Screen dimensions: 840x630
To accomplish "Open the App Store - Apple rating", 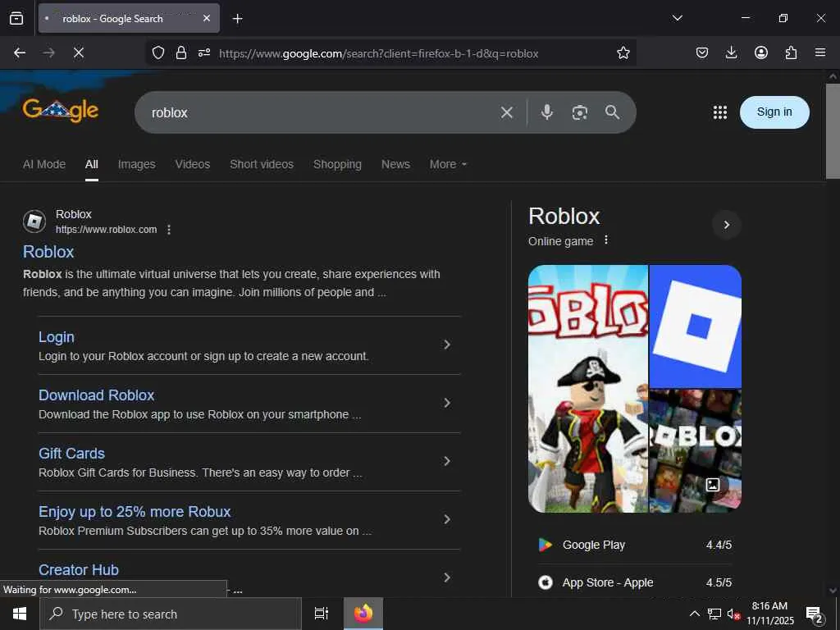I will point(635,582).
